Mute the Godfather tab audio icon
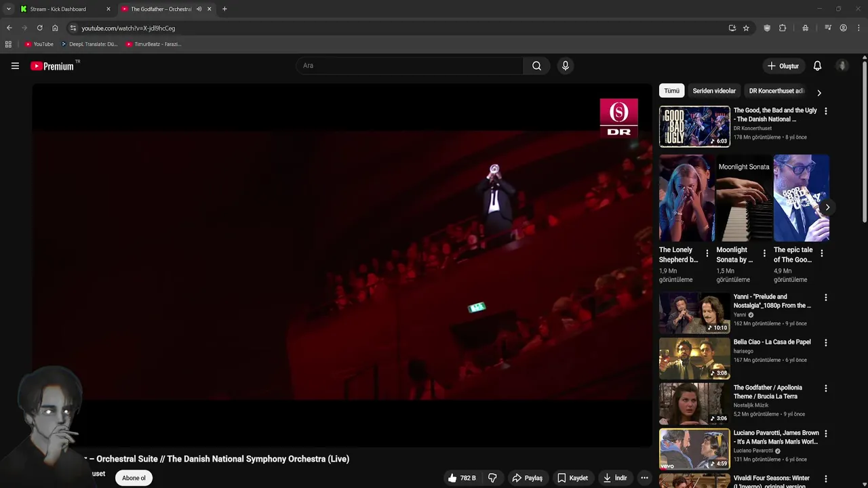Image resolution: width=868 pixels, height=488 pixels. (199, 9)
